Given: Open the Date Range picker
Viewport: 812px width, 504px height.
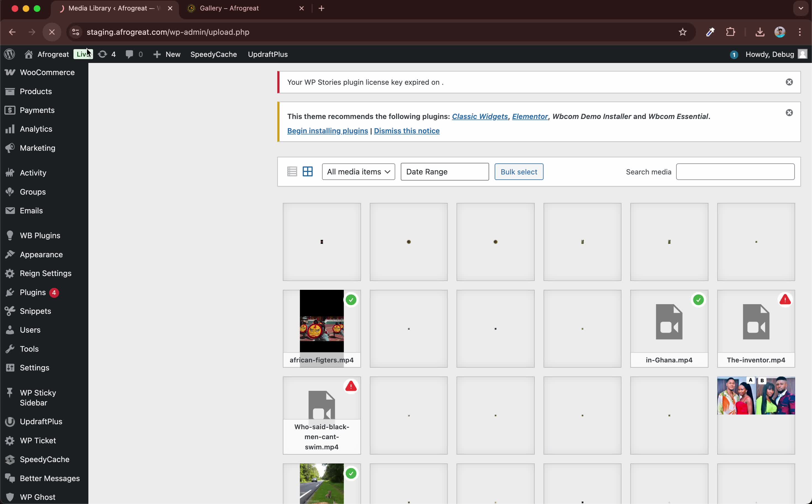Looking at the screenshot, I should tap(444, 172).
